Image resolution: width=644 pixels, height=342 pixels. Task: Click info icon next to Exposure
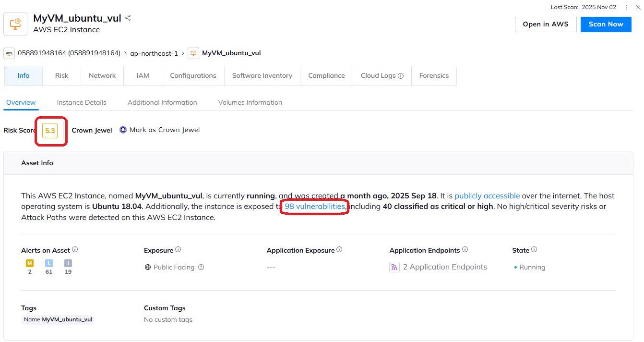click(178, 250)
